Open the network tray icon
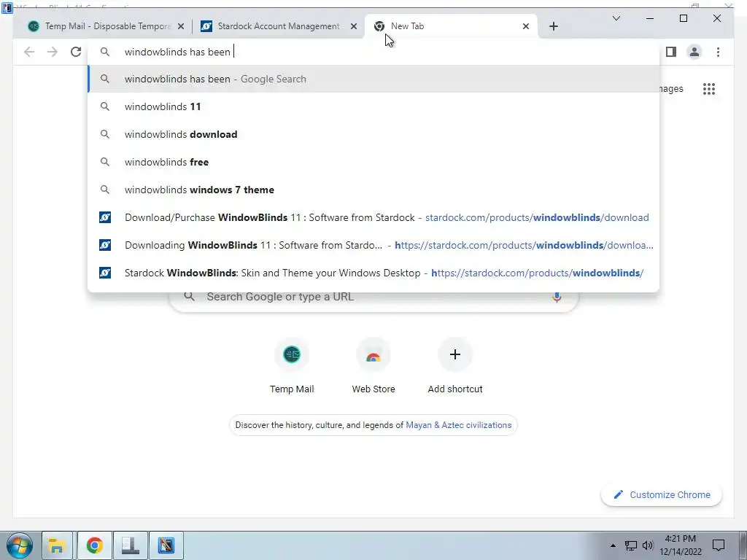Screen dimensions: 747x560 pos(631,545)
